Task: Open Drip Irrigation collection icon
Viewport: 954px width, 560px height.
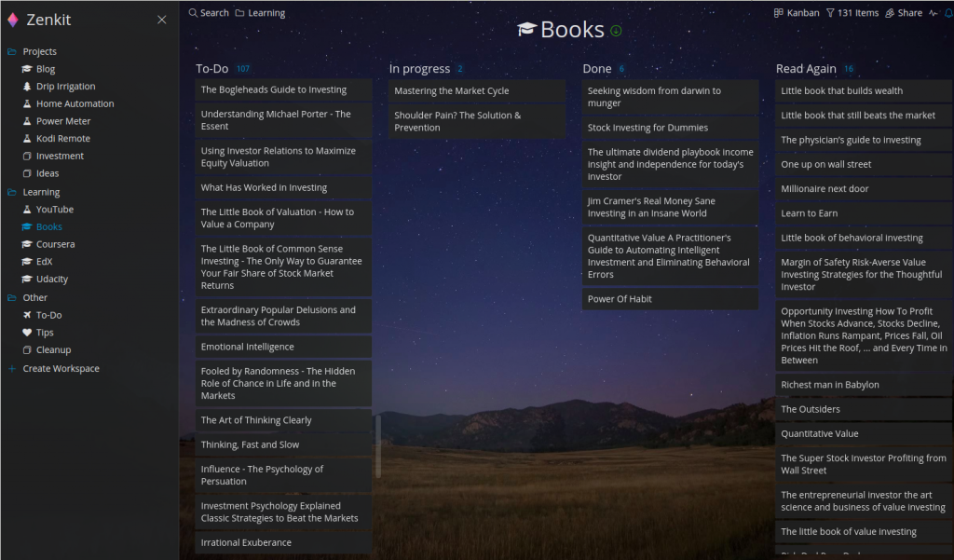Action: click(x=27, y=87)
